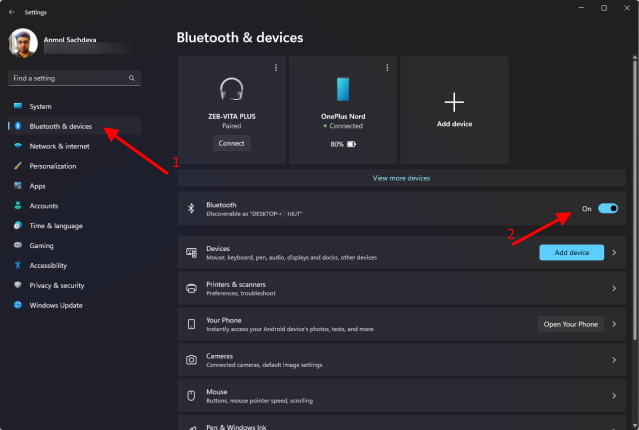Open Windows Update in sidebar
Image resolution: width=639 pixels, height=430 pixels.
[x=55, y=305]
